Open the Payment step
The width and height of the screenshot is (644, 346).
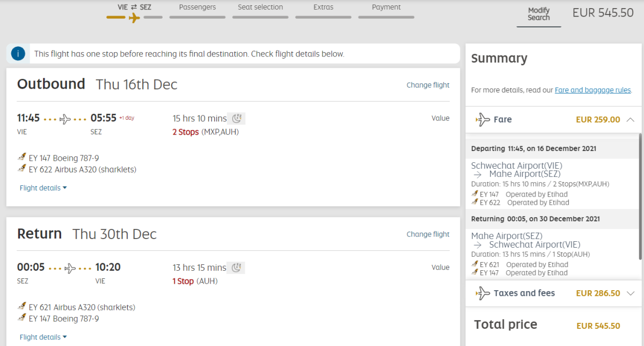pyautogui.click(x=386, y=8)
